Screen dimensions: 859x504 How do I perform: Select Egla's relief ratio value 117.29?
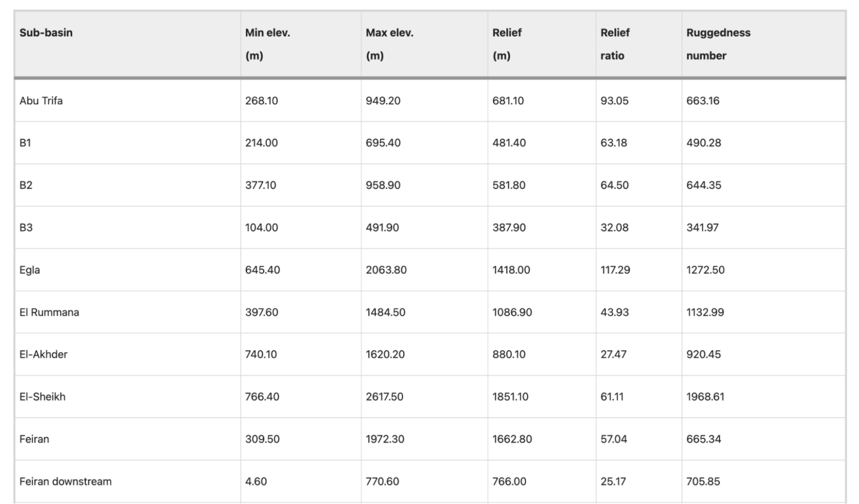pos(615,270)
